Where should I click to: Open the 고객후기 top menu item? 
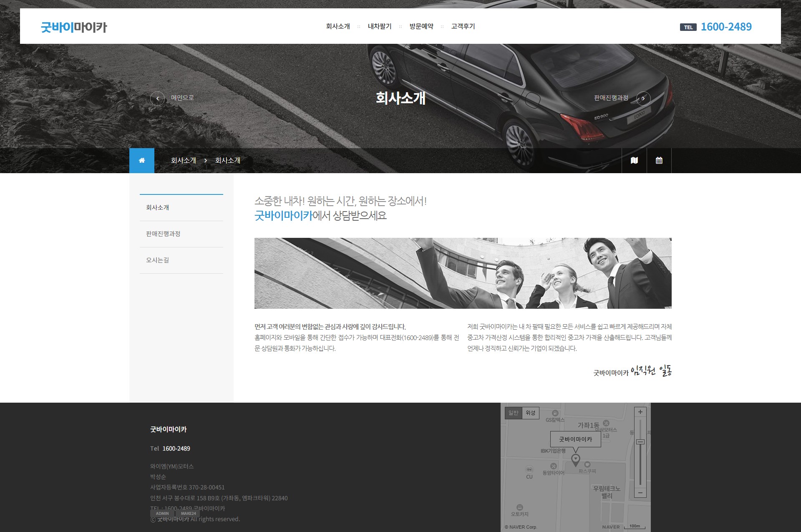(x=463, y=26)
